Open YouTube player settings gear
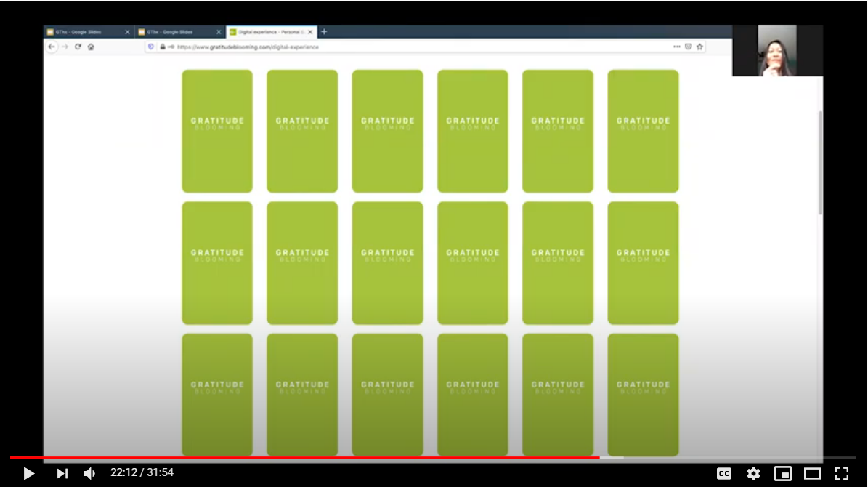This screenshot has height=487, width=868. (x=753, y=473)
